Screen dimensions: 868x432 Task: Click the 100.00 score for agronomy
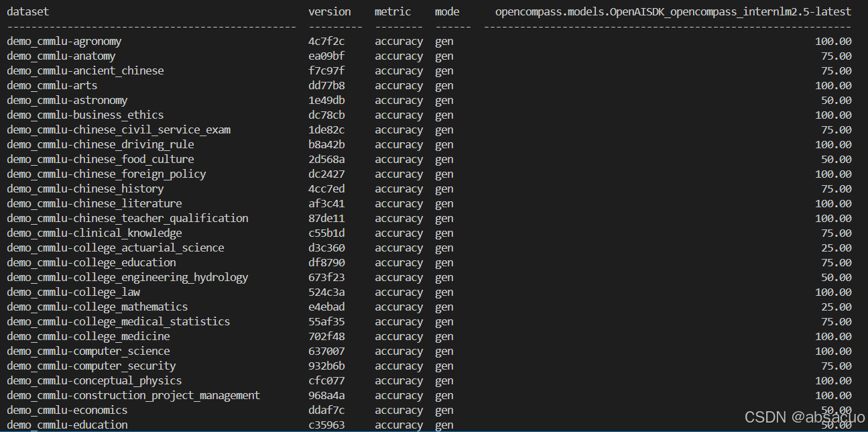(x=833, y=41)
